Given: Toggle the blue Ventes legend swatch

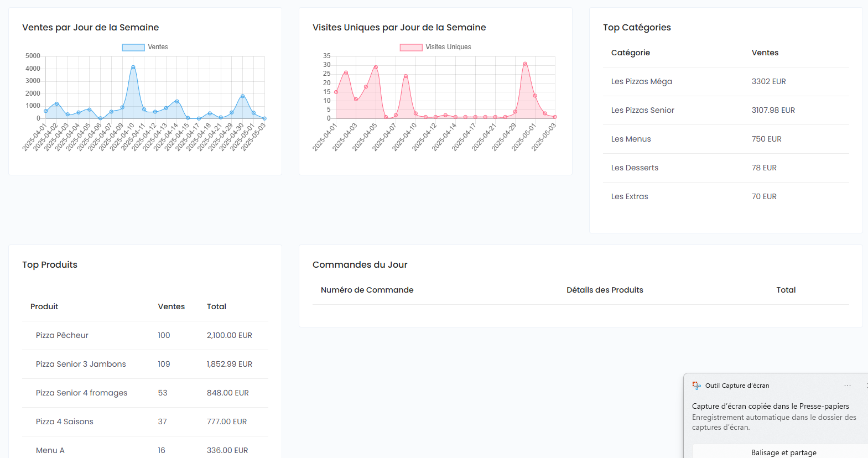Looking at the screenshot, I should tap(133, 48).
